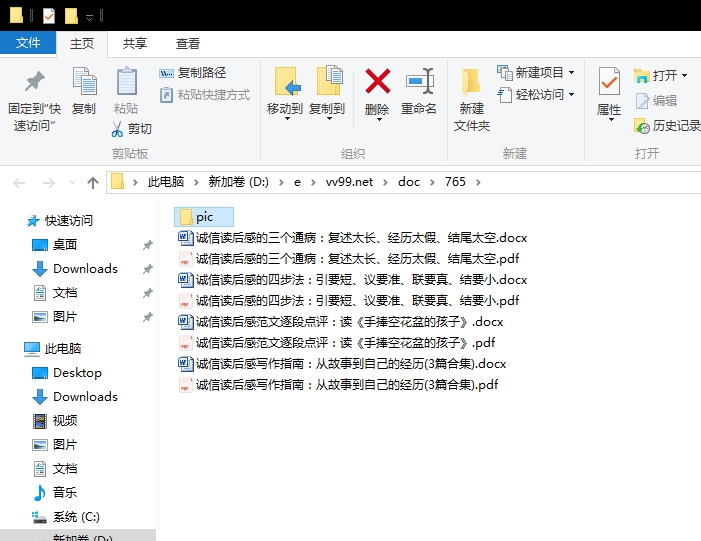Expand the 复制到 dropdown arrow
The width and height of the screenshot is (701, 541).
329,119
